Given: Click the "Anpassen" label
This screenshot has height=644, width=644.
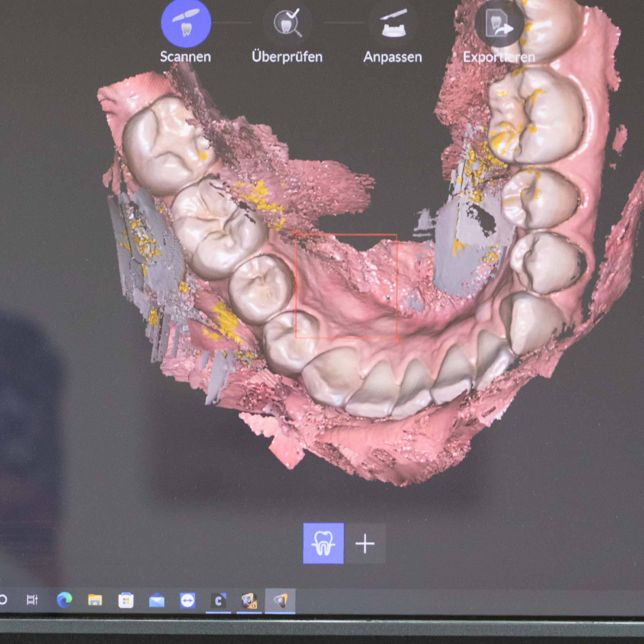Looking at the screenshot, I should (393, 57).
